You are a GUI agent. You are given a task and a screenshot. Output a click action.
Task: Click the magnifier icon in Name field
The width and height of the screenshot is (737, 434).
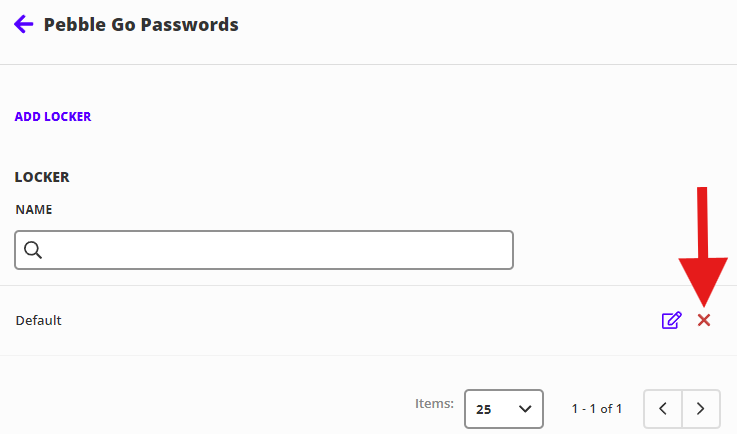(x=33, y=250)
